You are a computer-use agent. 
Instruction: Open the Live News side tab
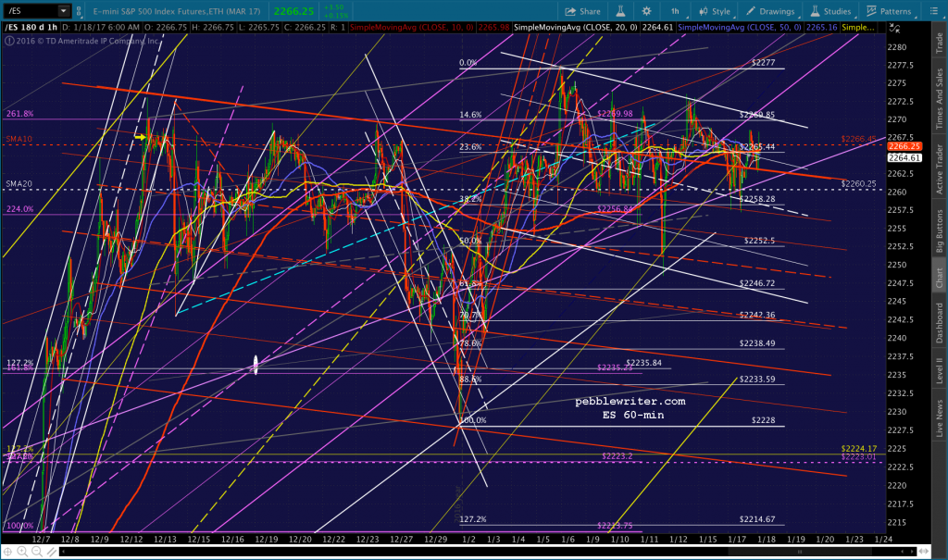tap(939, 417)
